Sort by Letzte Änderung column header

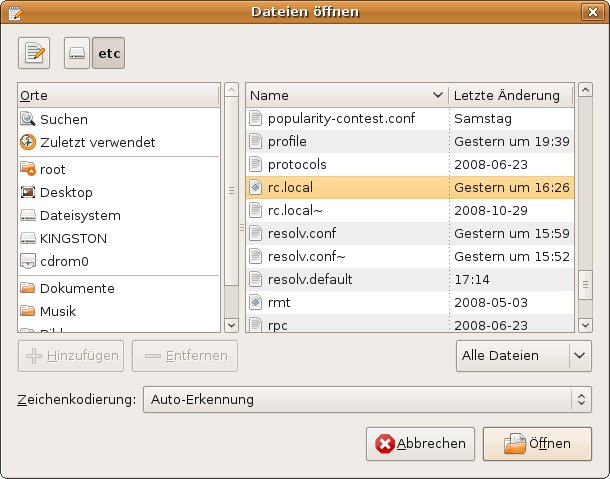[509, 95]
